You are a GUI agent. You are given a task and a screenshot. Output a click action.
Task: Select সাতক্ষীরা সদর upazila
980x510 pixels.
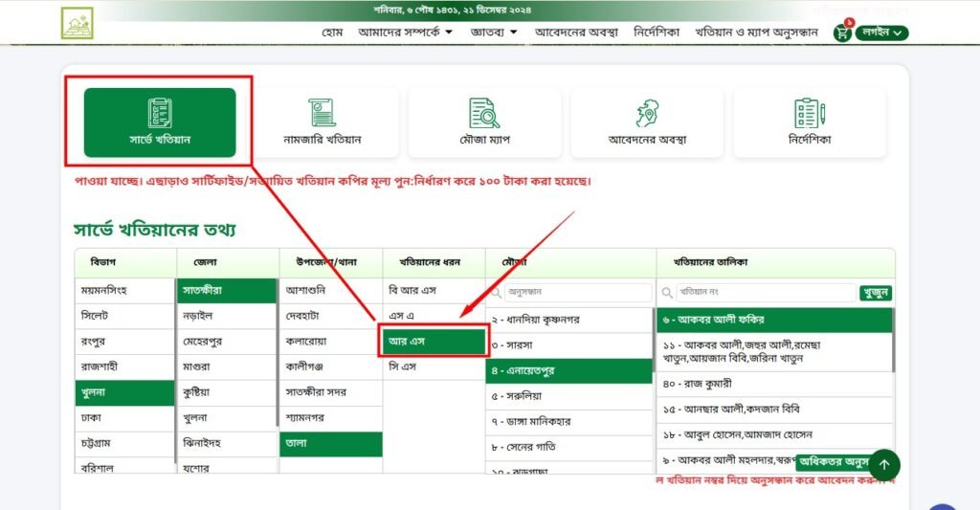point(330,392)
